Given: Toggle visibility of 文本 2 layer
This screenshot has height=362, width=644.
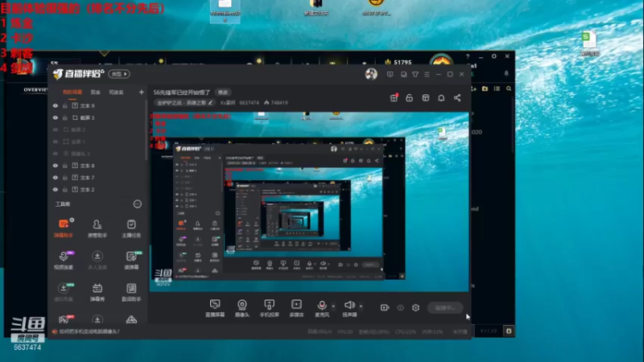Looking at the screenshot, I should (x=56, y=190).
